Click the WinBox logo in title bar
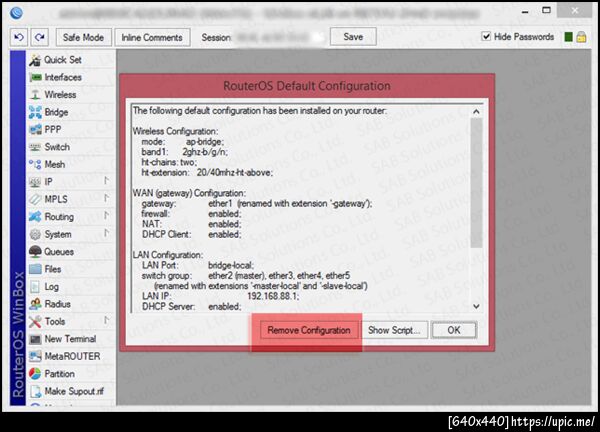Screen dimensions: 600x432 [16, 13]
